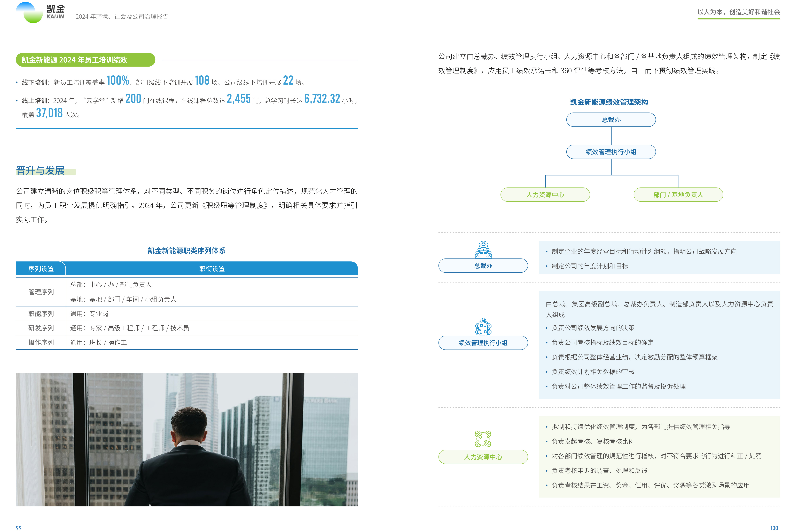Click the Kaijin logo in the page header
Screen dimensions: 798x532
click(x=40, y=13)
